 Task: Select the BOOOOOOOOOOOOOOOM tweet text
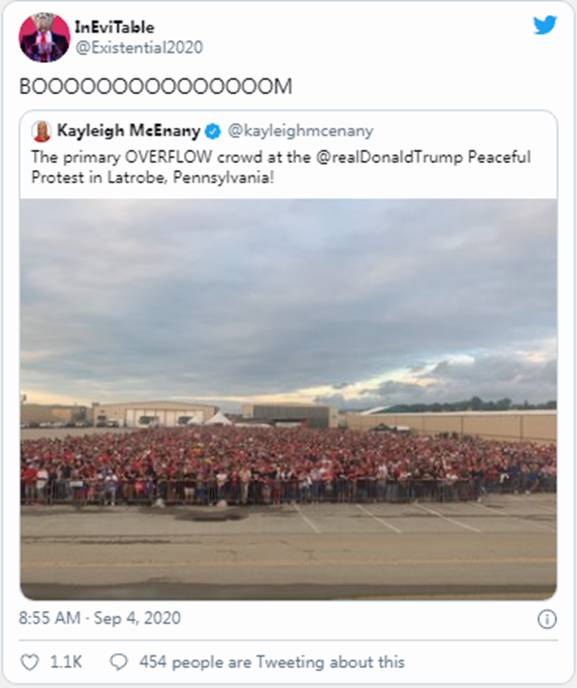(156, 86)
